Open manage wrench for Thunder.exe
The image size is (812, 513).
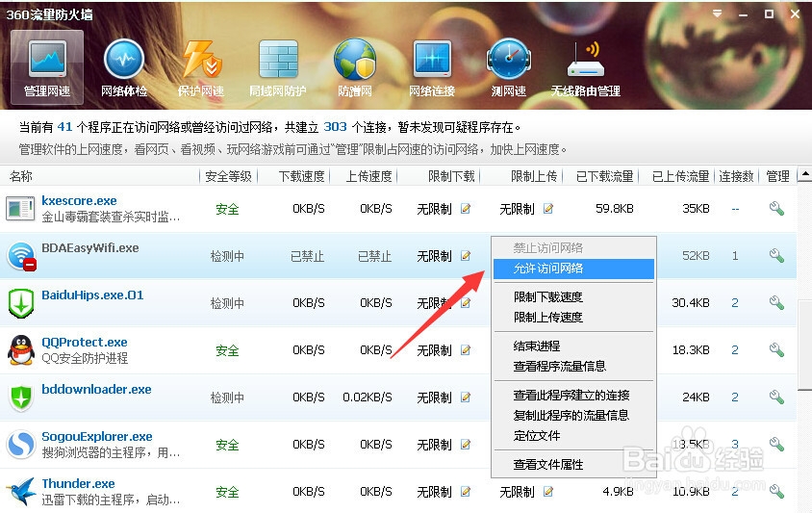point(776,490)
